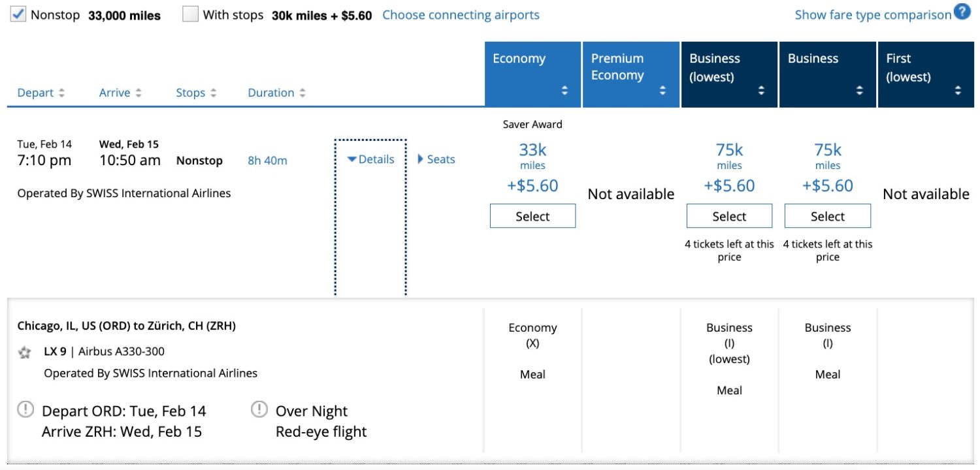This screenshot has width=980, height=470.
Task: Click the info icon next to Depart ORD
Action: point(25,410)
